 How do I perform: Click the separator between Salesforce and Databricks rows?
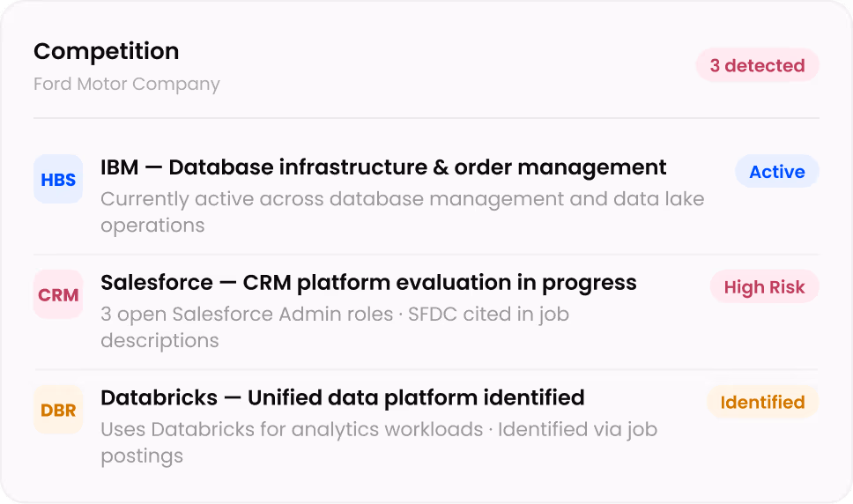point(426,370)
